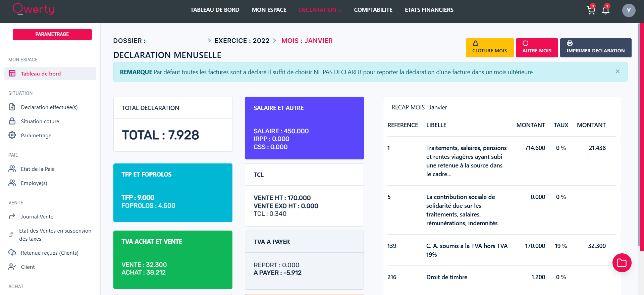Click the TOTAL : 7.928 value
The height and width of the screenshot is (295, 644).
pos(160,135)
